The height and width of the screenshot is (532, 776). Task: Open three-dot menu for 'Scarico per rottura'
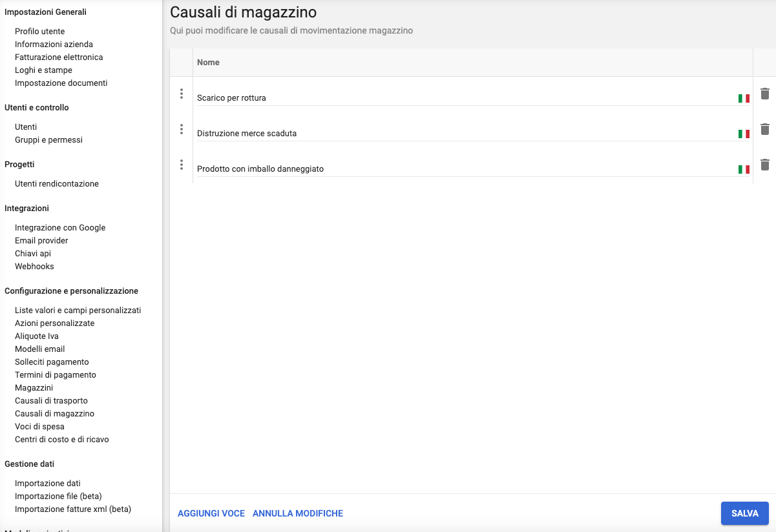182,94
